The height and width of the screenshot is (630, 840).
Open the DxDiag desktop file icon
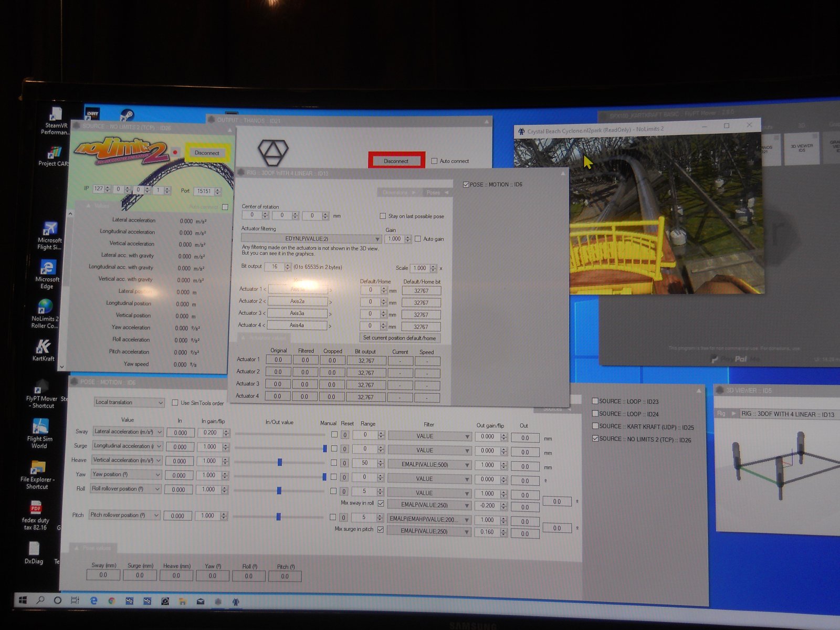point(34,553)
